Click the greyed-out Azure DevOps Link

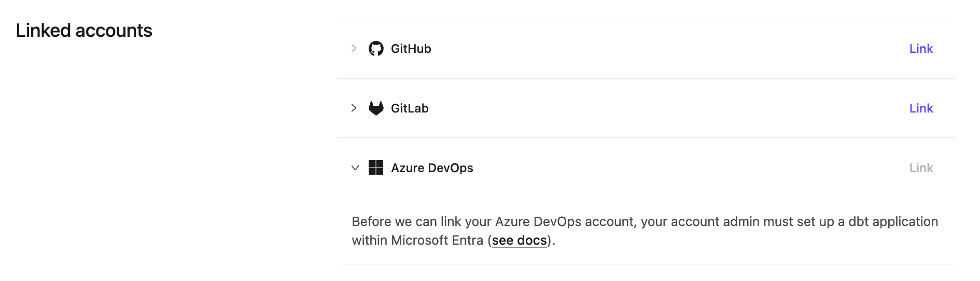tap(921, 168)
